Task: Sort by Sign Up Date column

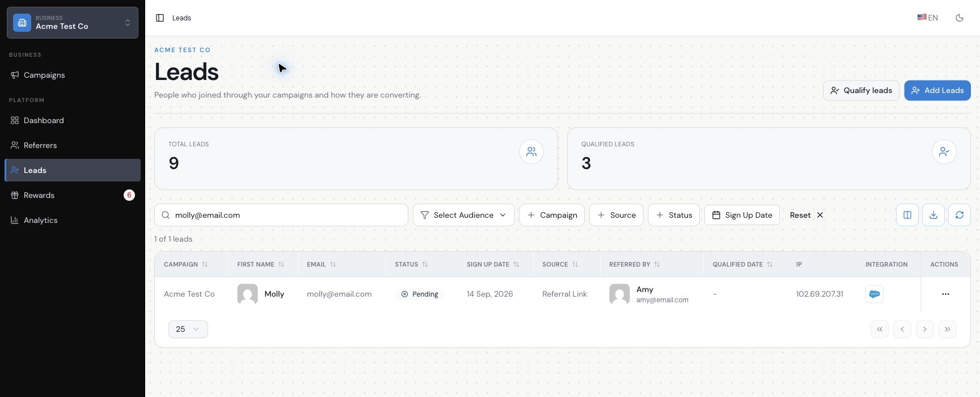Action: (x=493, y=264)
